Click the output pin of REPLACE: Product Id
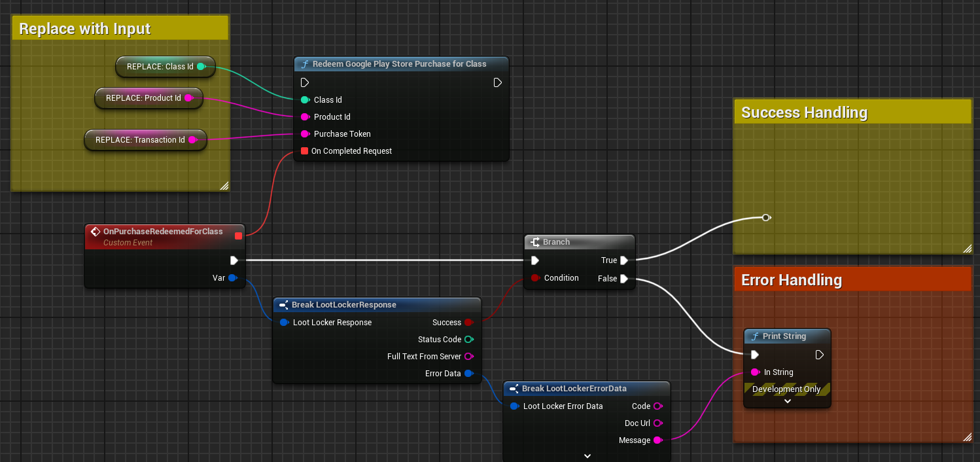This screenshot has height=462, width=980. (x=188, y=98)
